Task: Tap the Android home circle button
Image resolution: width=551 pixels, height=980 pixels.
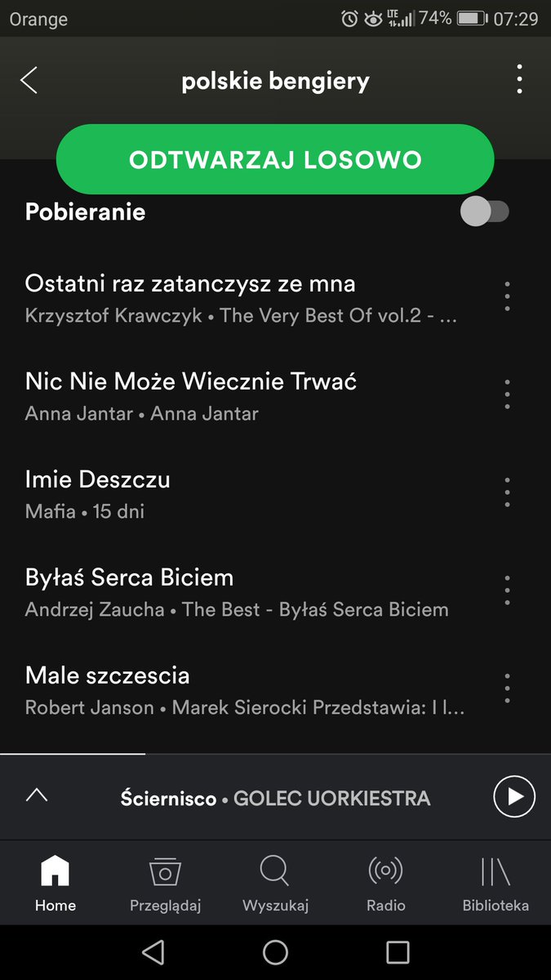Action: coord(276,952)
